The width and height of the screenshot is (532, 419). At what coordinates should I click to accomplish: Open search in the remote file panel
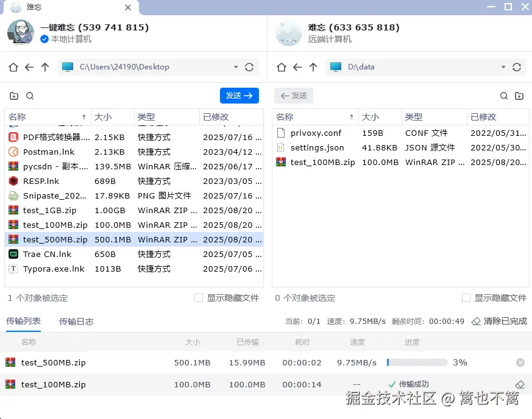pyautogui.click(x=503, y=96)
